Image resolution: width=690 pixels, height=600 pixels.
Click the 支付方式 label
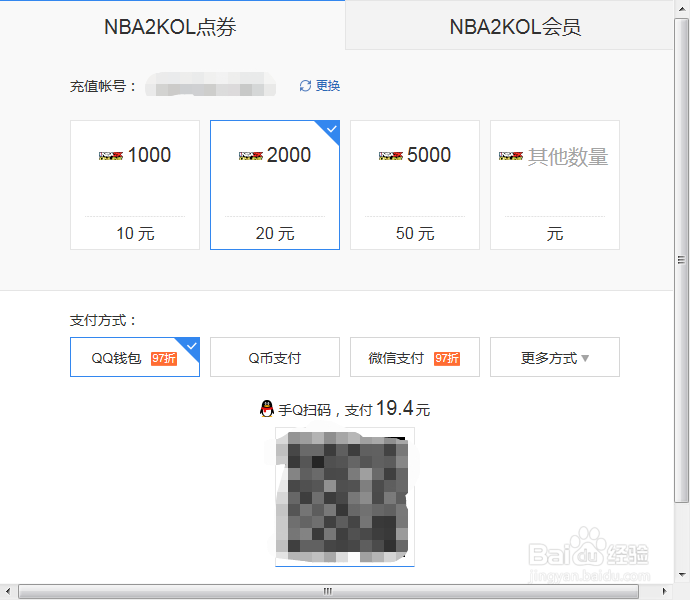pyautogui.click(x=103, y=320)
